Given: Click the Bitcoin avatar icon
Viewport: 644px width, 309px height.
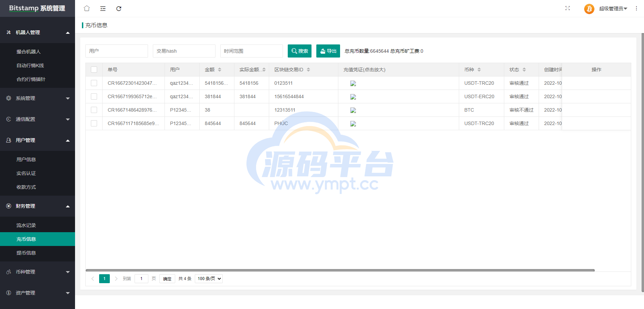Looking at the screenshot, I should point(589,9).
